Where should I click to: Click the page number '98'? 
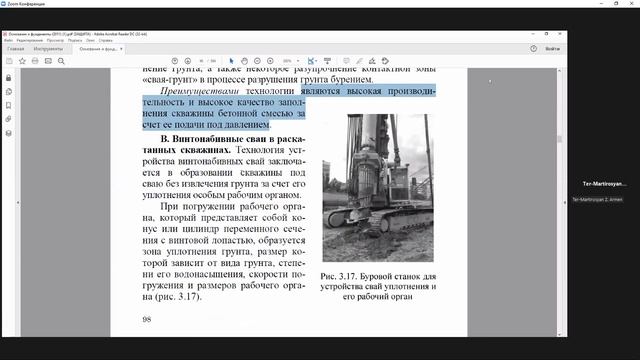[147, 319]
